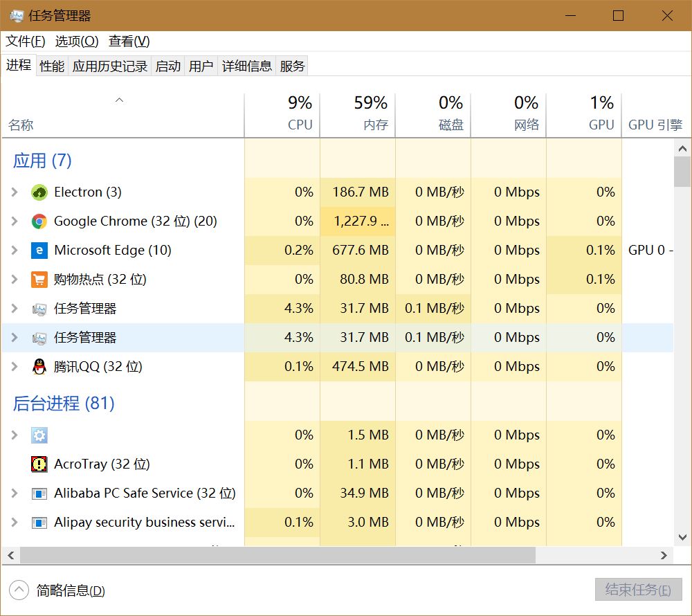The height and width of the screenshot is (616, 692).
Task: Click the AcroTray process icon
Action: pos(38,464)
